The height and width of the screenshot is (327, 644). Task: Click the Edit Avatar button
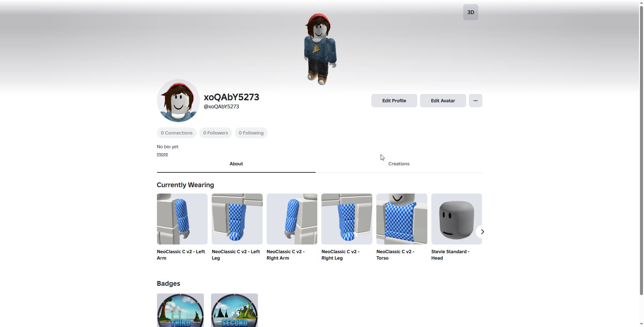pyautogui.click(x=443, y=101)
